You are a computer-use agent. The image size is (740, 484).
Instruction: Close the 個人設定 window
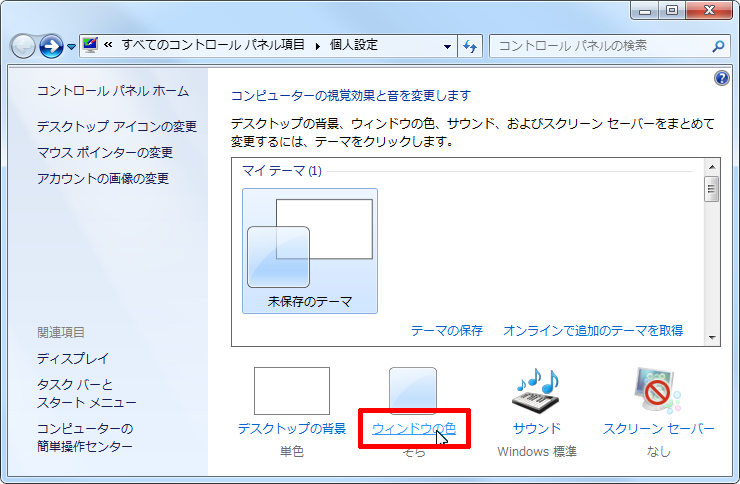[709, 10]
